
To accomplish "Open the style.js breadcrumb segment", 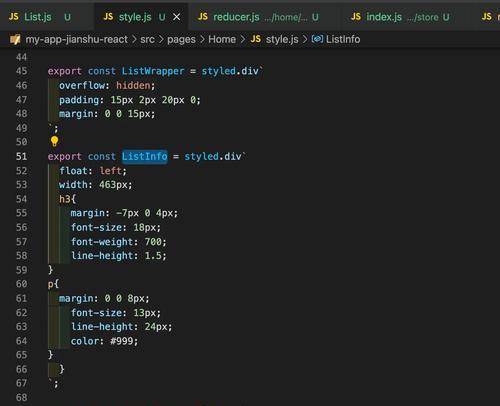I will click(282, 40).
